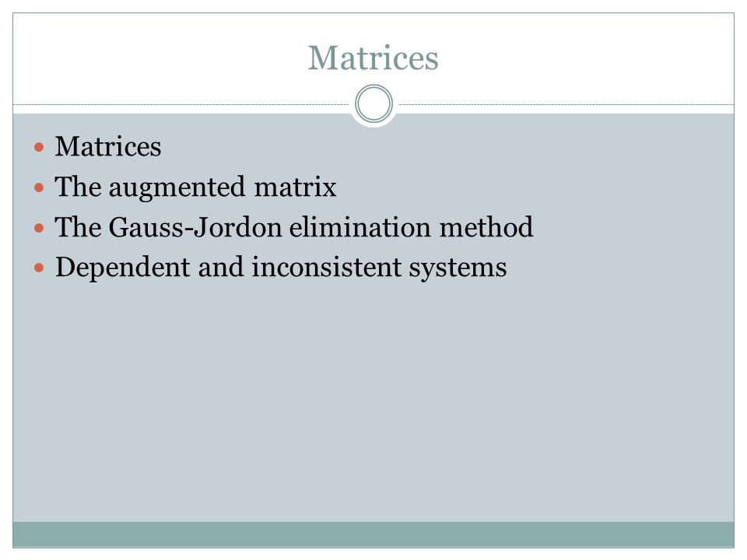Click the word "method" in the third bullet

point(486,227)
